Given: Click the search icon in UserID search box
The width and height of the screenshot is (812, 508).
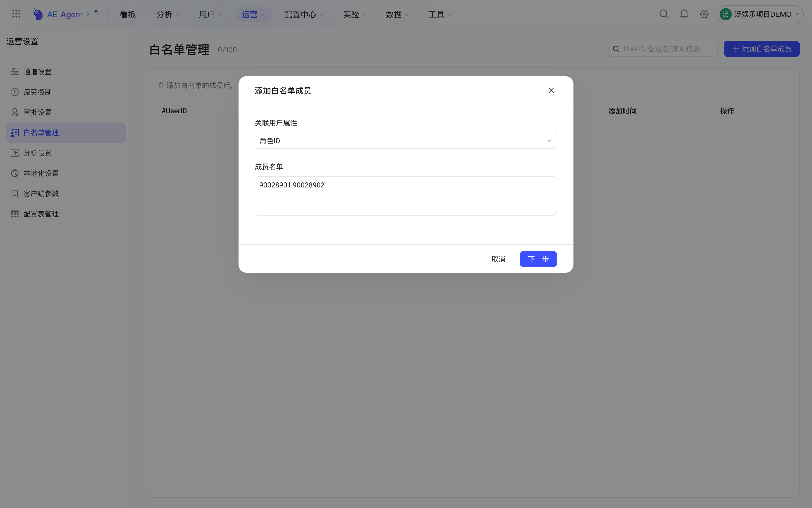Looking at the screenshot, I should tap(616, 49).
